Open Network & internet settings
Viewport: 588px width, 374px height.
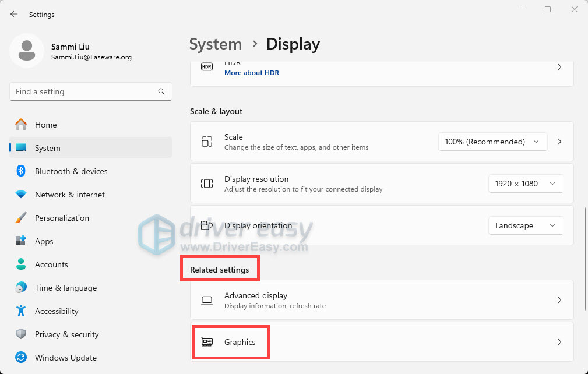(70, 195)
